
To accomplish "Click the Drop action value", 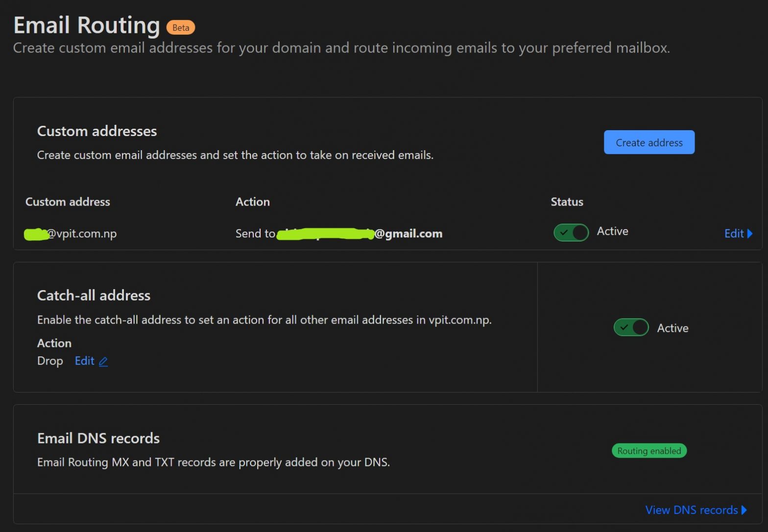I will [50, 361].
